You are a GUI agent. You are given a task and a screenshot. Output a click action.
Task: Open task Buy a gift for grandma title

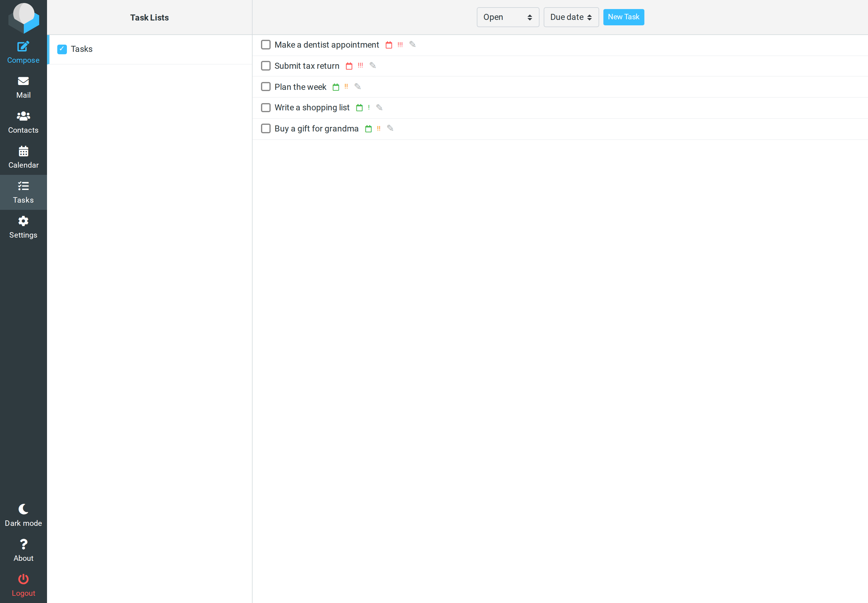click(316, 129)
